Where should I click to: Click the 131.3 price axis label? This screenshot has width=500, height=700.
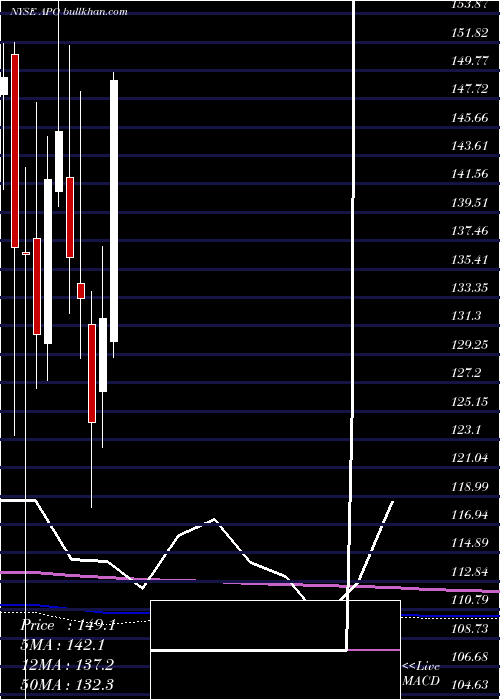click(467, 317)
